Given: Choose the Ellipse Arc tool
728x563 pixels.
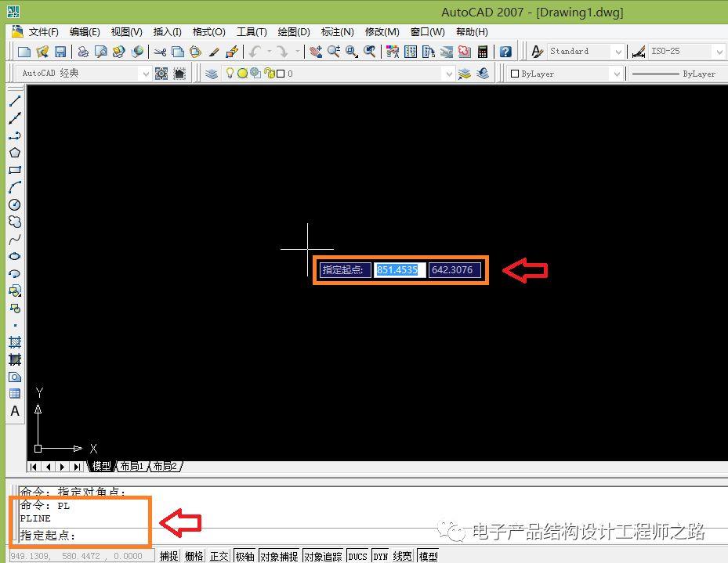Looking at the screenshot, I should (x=15, y=273).
